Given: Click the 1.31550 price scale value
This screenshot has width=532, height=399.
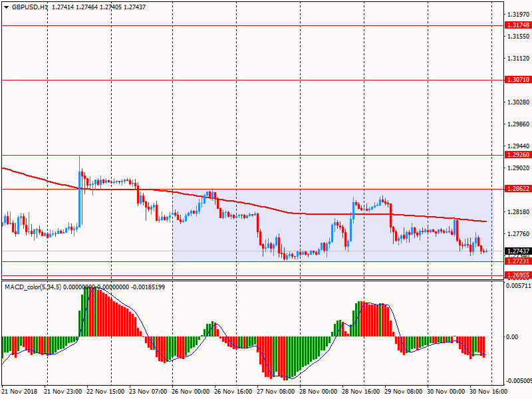Looking at the screenshot, I should [x=519, y=37].
